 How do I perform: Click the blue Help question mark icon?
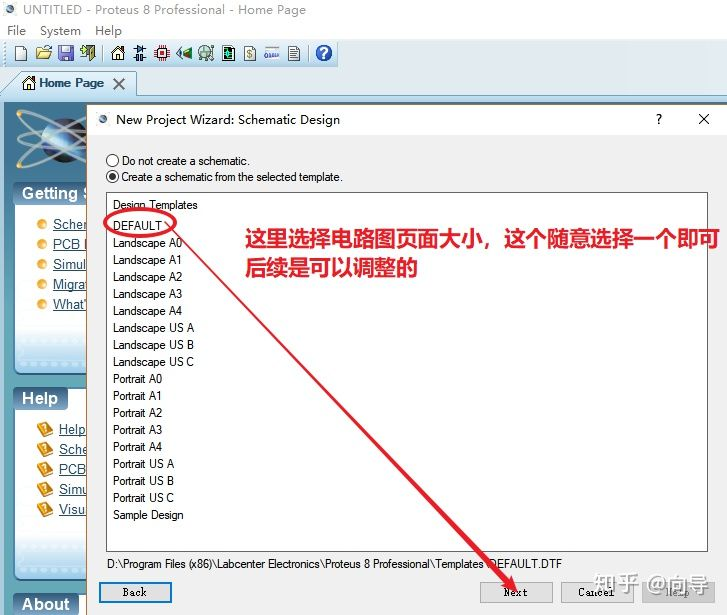coord(324,53)
